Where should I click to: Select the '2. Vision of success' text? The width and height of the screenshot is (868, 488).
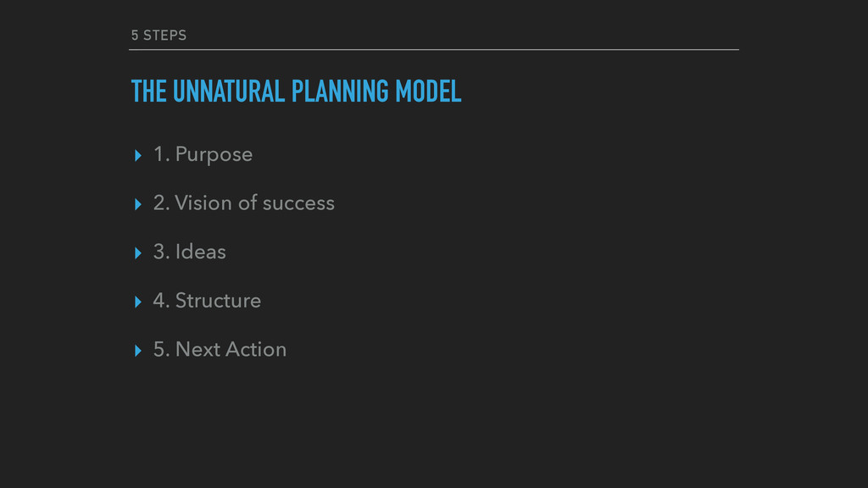click(243, 203)
